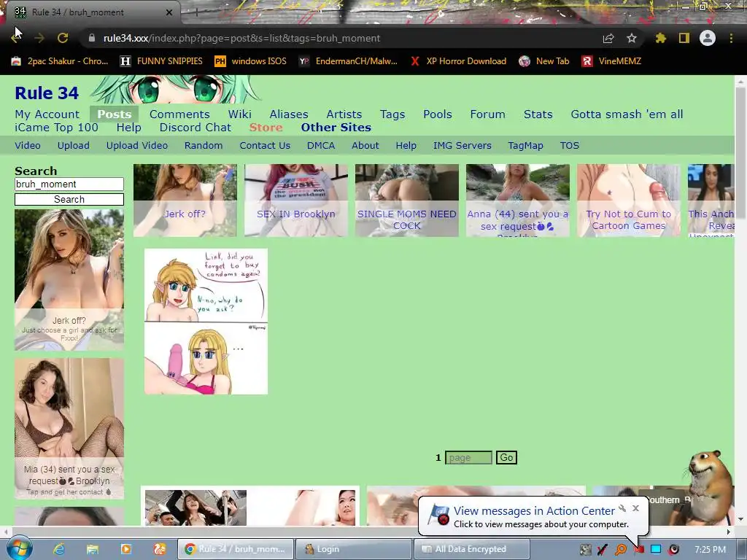Open the Contact Us link
The image size is (747, 560).
coord(265,146)
